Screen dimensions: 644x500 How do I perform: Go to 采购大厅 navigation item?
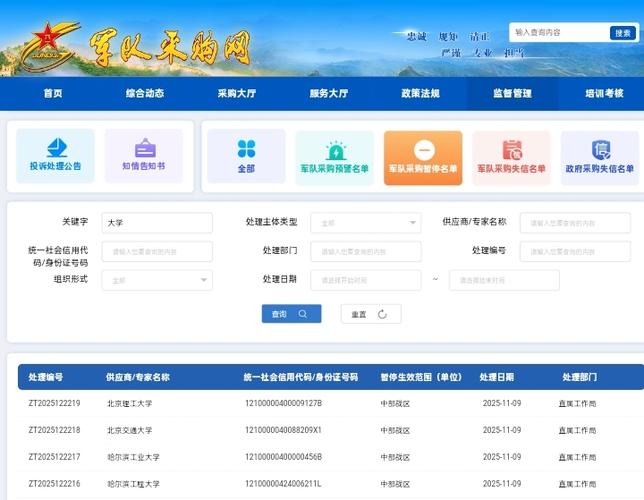237,93
